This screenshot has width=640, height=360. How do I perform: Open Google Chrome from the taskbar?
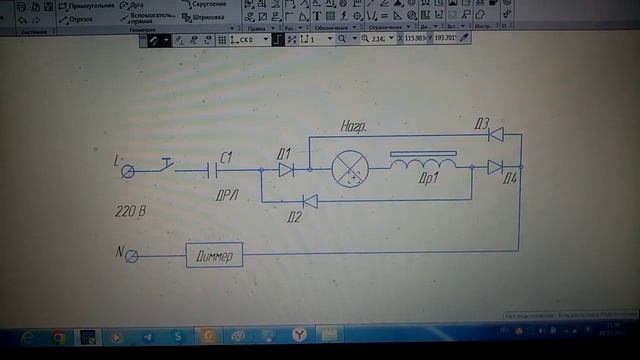pos(58,337)
